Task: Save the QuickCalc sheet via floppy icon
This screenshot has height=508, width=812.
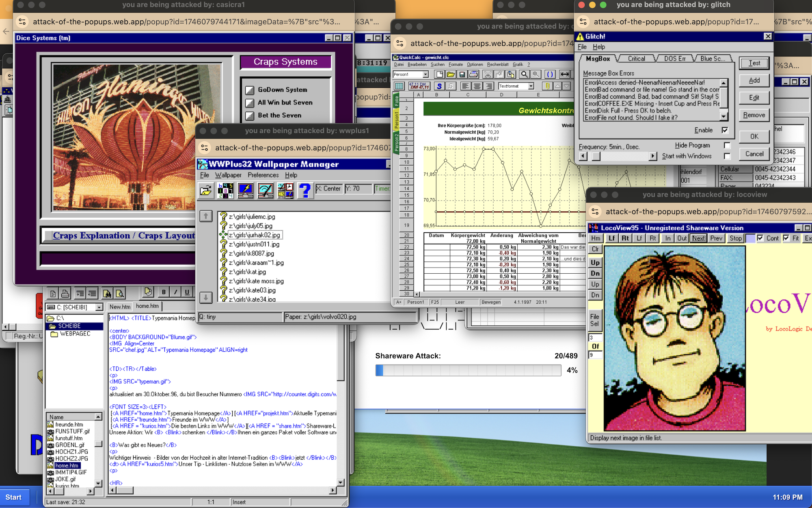Action: [462, 74]
